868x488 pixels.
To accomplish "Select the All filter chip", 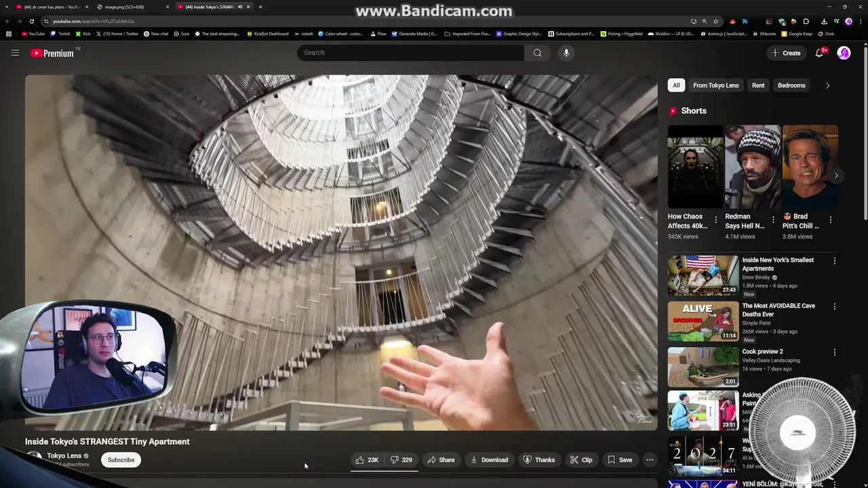I will tap(676, 85).
